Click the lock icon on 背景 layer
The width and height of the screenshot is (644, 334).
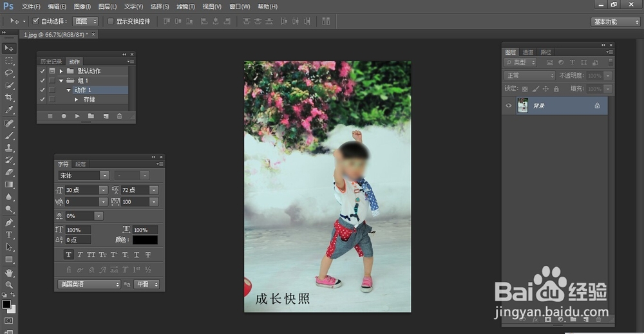pyautogui.click(x=597, y=106)
